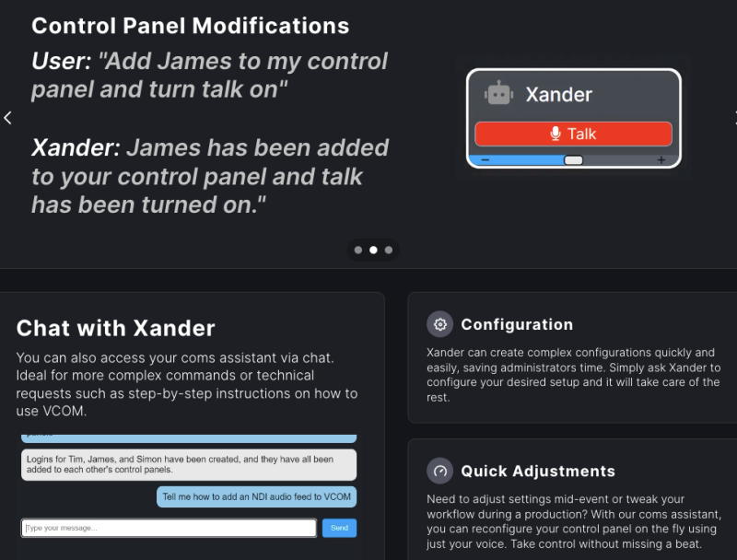The image size is (737, 560).
Task: Click the Send button in chat
Action: [x=339, y=528]
